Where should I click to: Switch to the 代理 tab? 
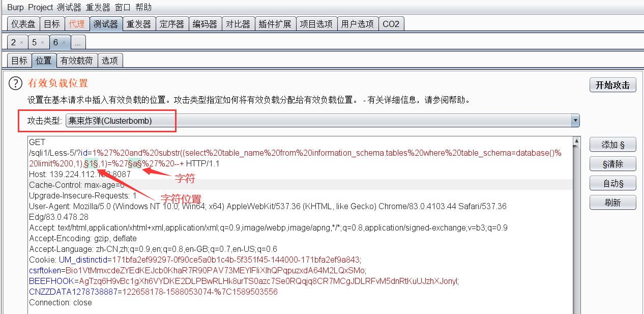click(x=77, y=24)
